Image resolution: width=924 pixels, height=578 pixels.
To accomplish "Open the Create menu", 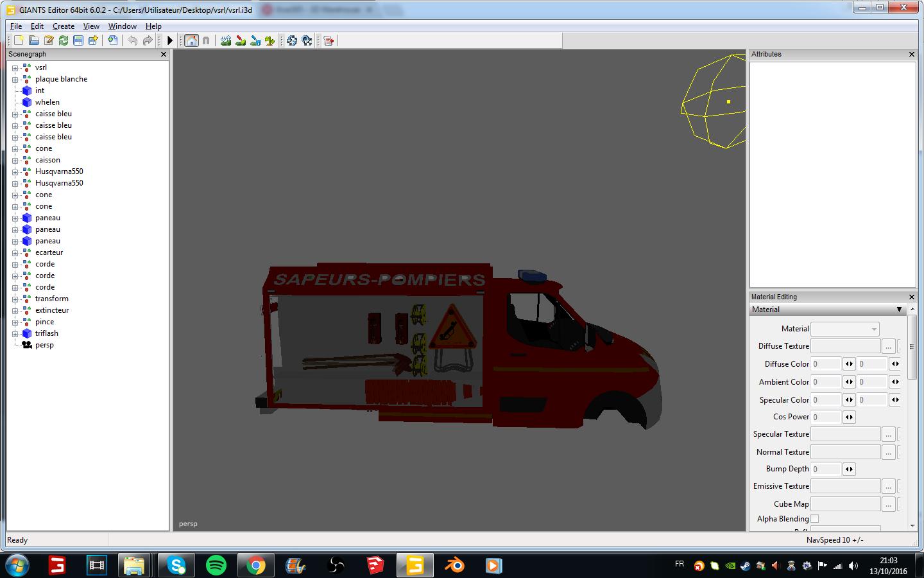I will tap(64, 26).
